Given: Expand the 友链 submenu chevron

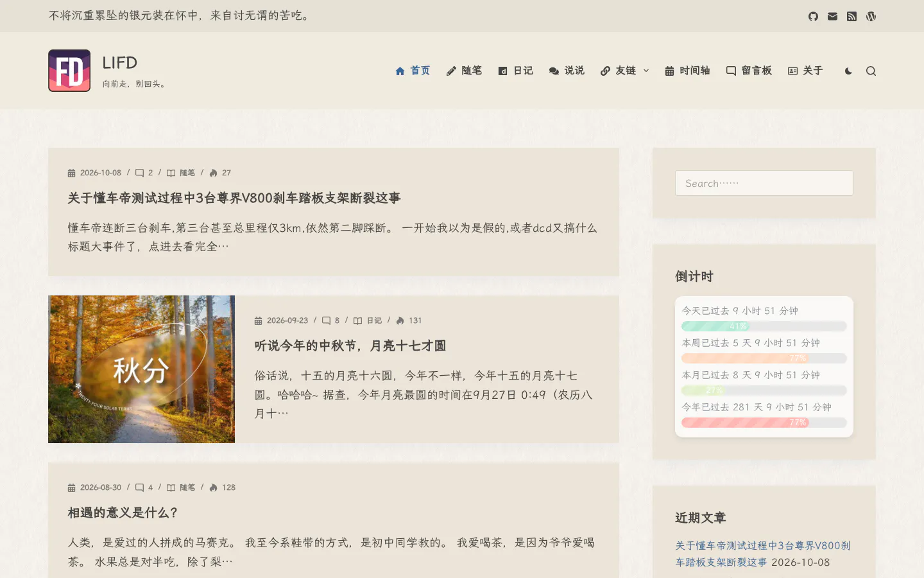Looking at the screenshot, I should [646, 71].
